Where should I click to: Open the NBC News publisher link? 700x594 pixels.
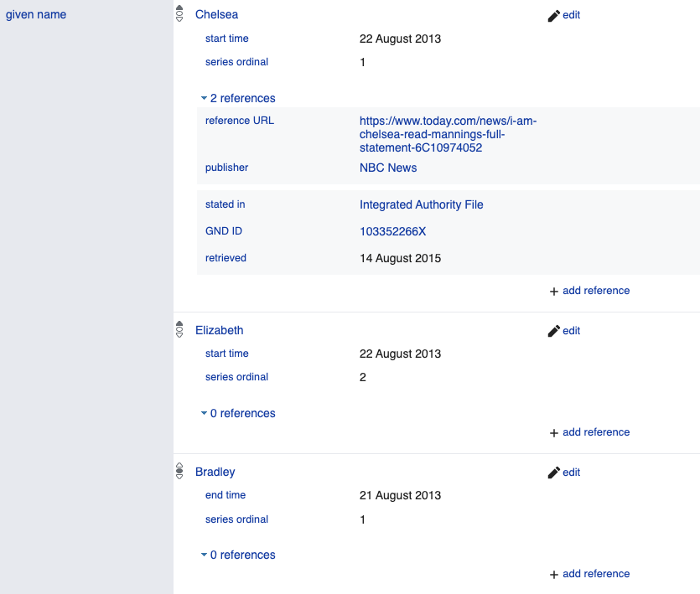[x=388, y=168]
